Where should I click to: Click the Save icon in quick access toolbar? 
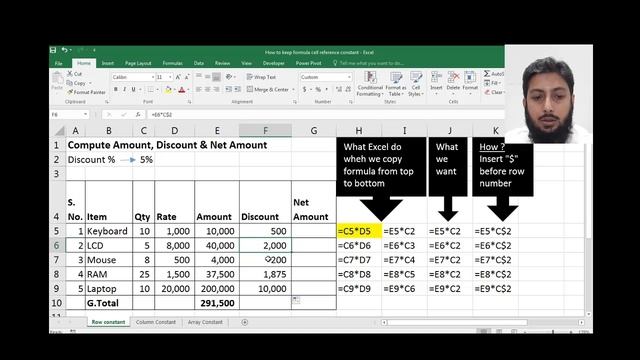53,50
